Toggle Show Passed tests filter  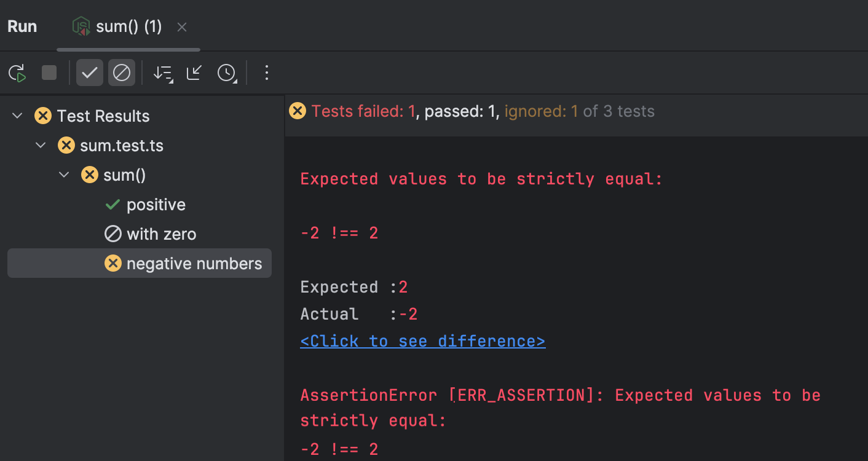tap(90, 73)
